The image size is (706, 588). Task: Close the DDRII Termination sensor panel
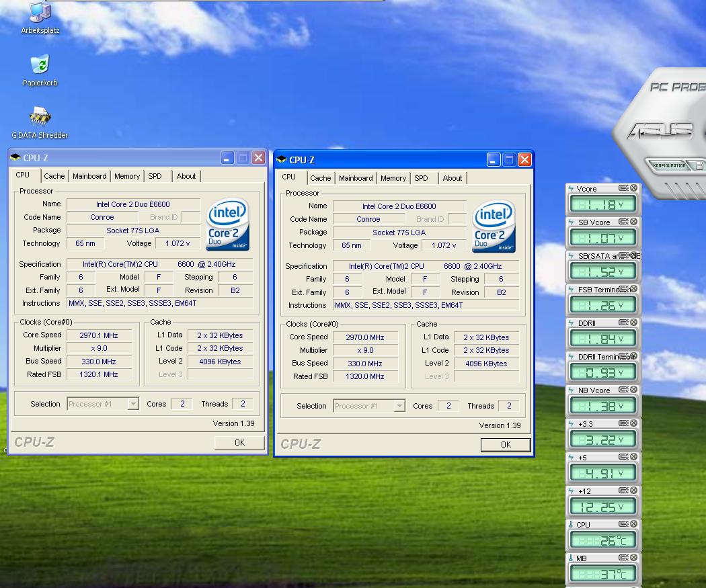633,356
